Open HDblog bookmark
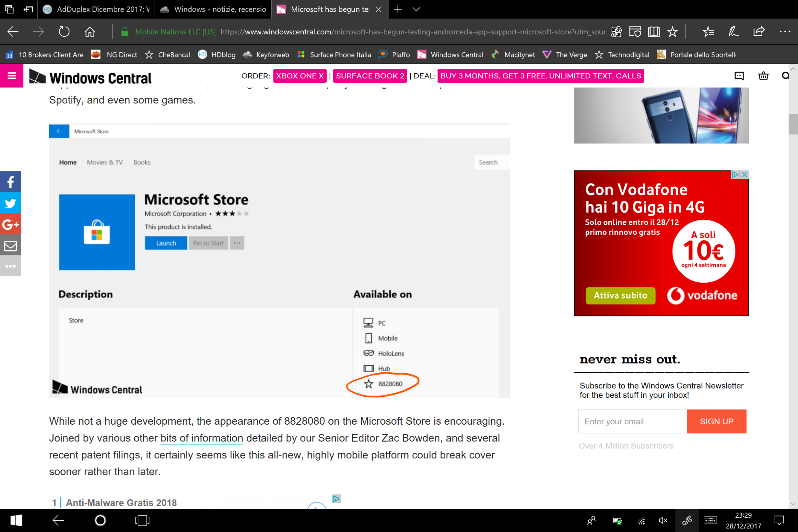The image size is (798, 532). tap(217, 54)
